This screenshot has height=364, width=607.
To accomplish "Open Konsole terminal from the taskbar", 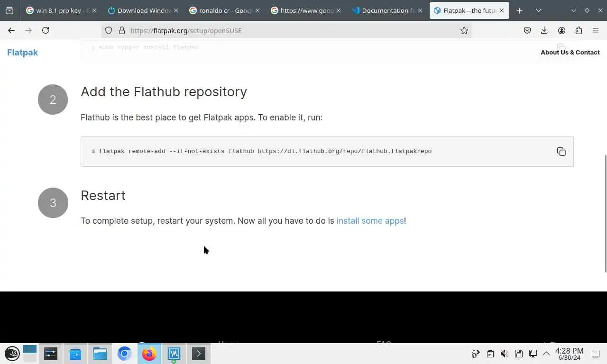I will pyautogui.click(x=199, y=354).
